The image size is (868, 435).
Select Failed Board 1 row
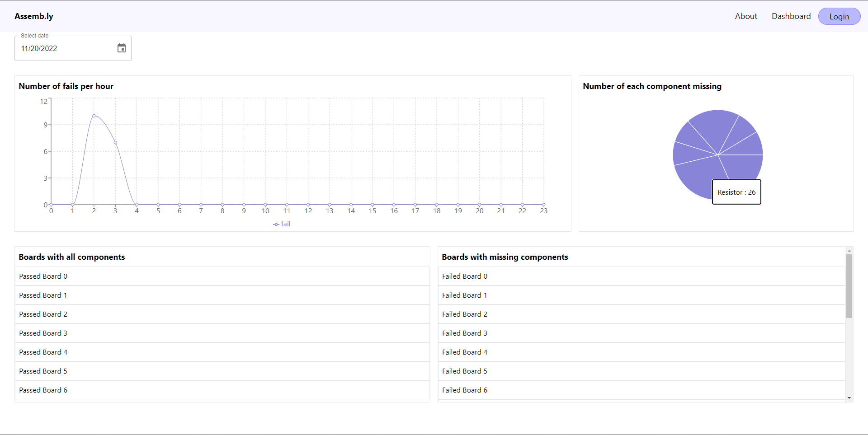click(x=642, y=295)
